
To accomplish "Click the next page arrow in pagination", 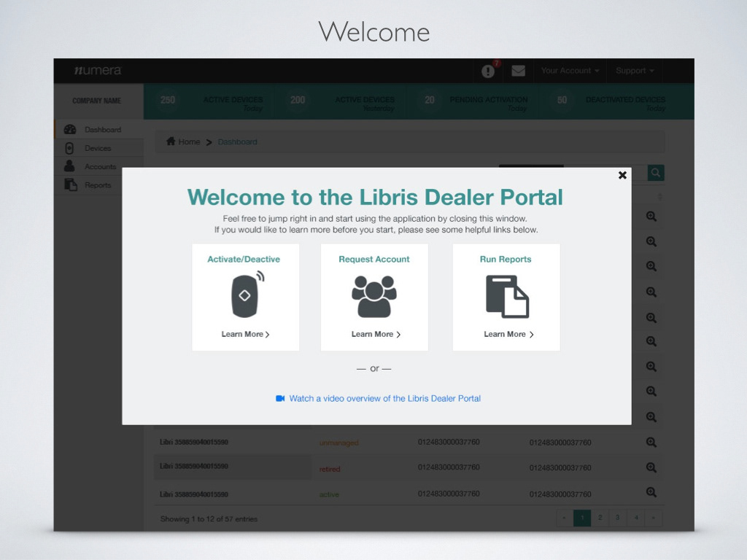I will click(654, 518).
